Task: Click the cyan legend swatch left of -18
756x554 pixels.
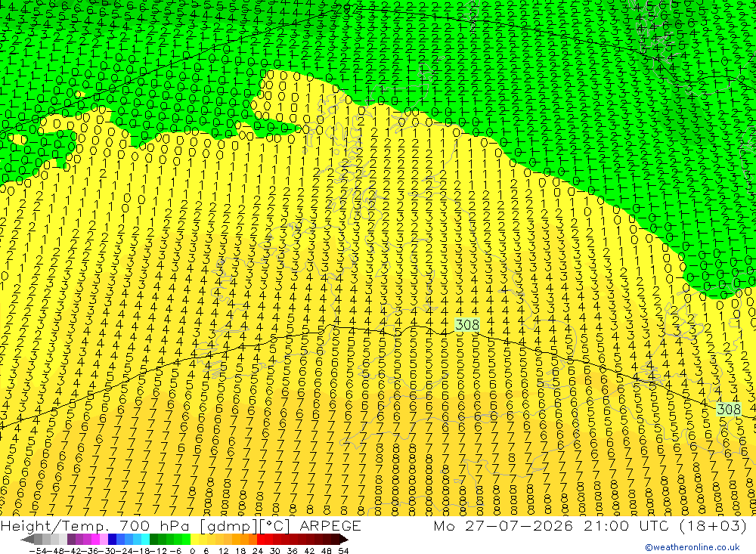Action: 145,540
